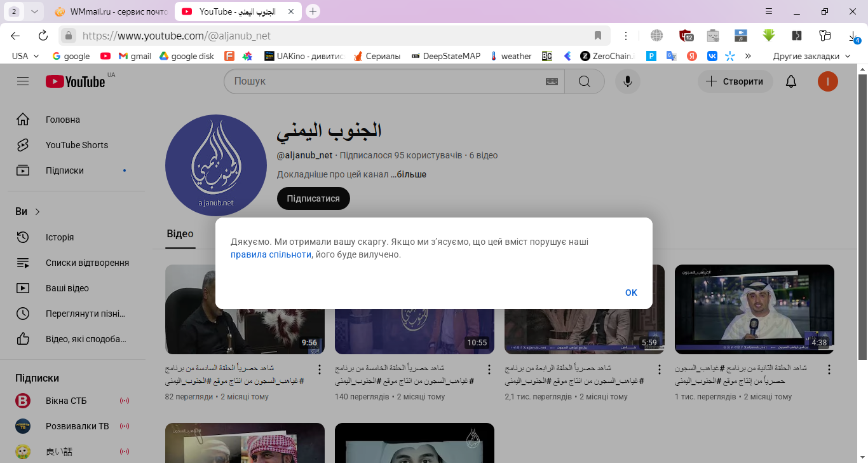Open the 4:38 video thumbnail
Image resolution: width=868 pixels, height=463 pixels.
(x=754, y=309)
